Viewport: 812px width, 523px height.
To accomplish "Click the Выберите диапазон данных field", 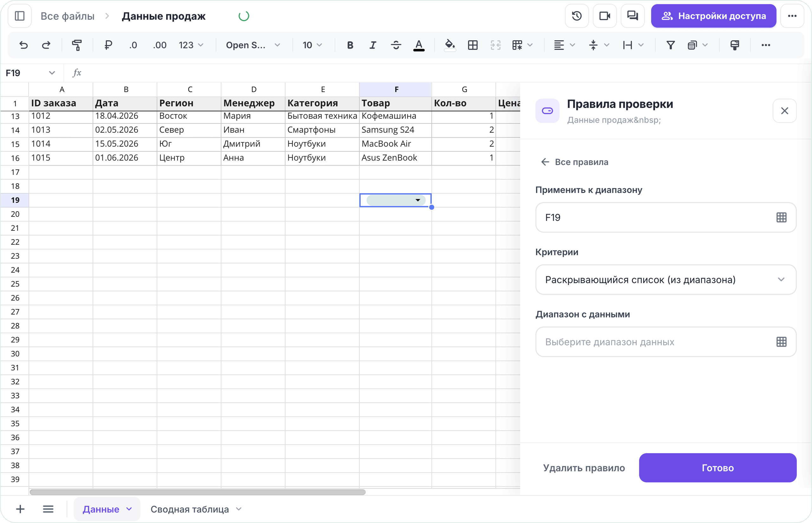I will tap(666, 342).
